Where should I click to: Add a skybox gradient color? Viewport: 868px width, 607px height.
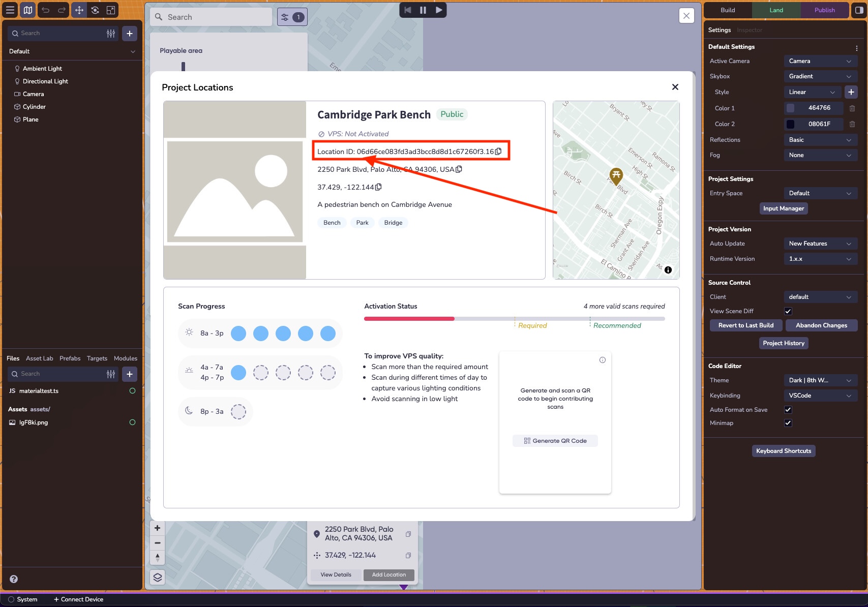pos(851,92)
